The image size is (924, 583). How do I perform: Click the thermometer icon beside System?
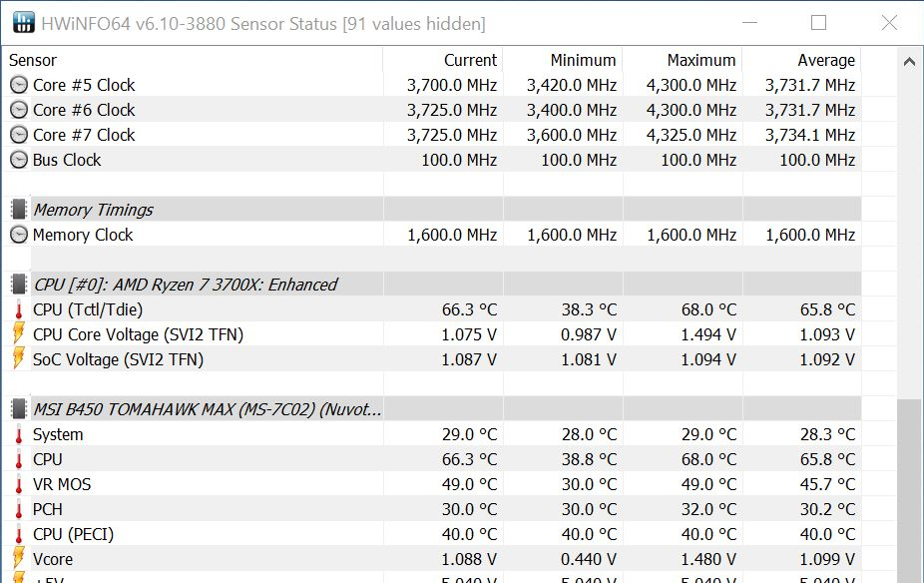pyautogui.click(x=19, y=434)
